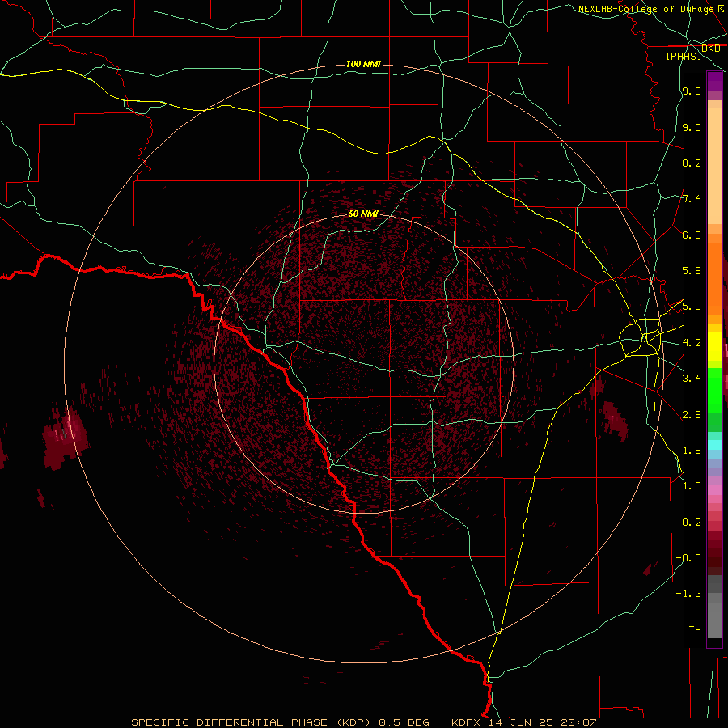Choose the 1.8 scale value
The width and height of the screenshot is (728, 728).
692,451
